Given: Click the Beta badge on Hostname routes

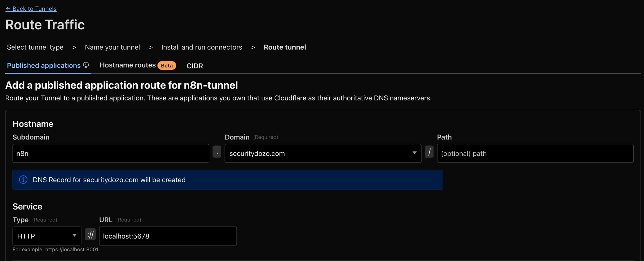Looking at the screenshot, I should (x=167, y=65).
